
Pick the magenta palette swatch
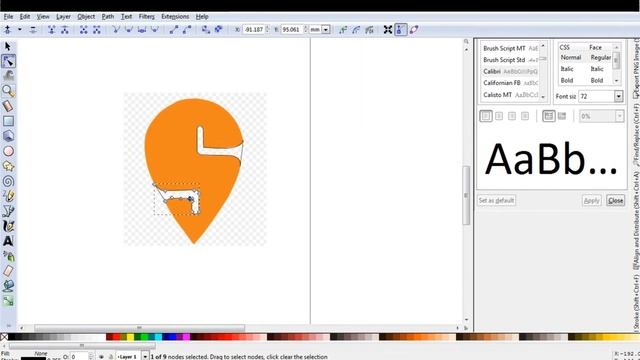tap(186, 337)
